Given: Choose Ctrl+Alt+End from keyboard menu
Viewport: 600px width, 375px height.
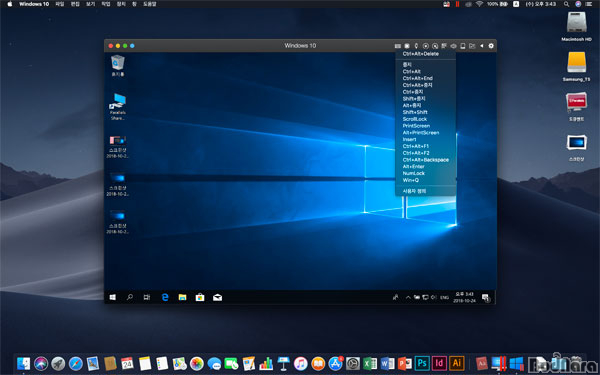Looking at the screenshot, I should point(417,78).
